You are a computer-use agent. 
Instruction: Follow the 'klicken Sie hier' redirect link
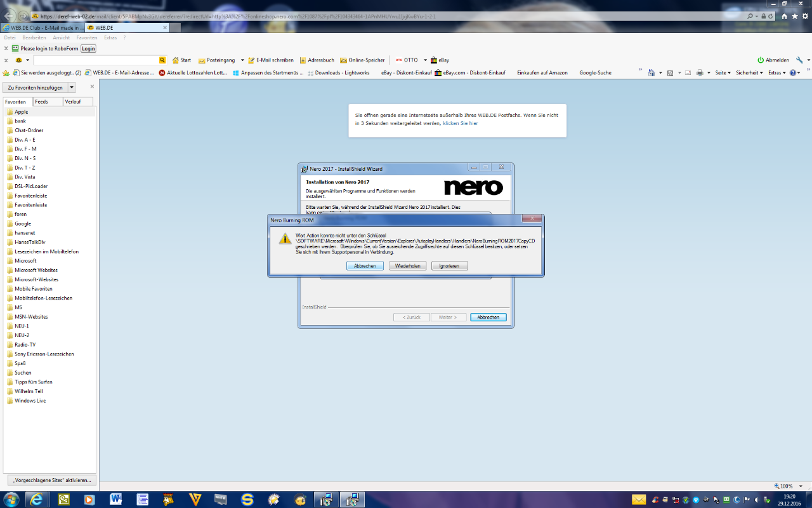click(x=460, y=123)
